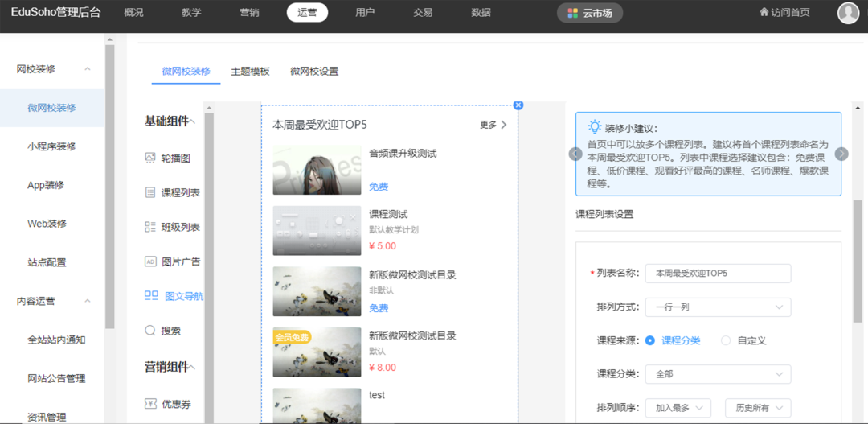Open the 加入最多 sort order dropdown
The image size is (868, 424).
pos(678,408)
